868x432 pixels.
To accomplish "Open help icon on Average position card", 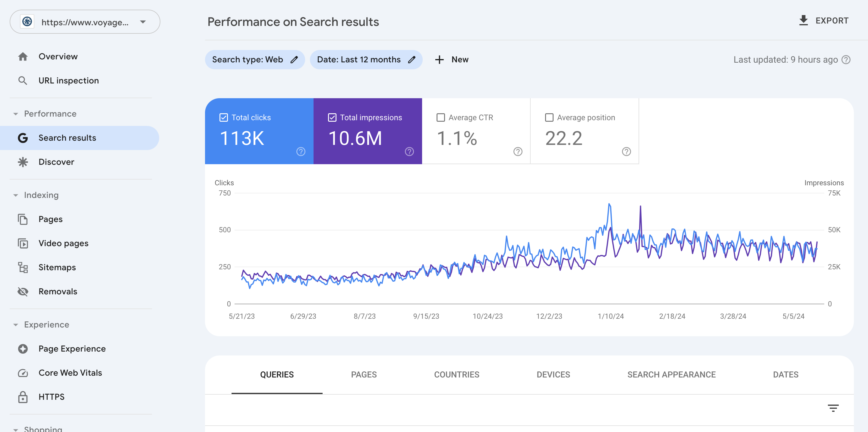I will (x=626, y=152).
